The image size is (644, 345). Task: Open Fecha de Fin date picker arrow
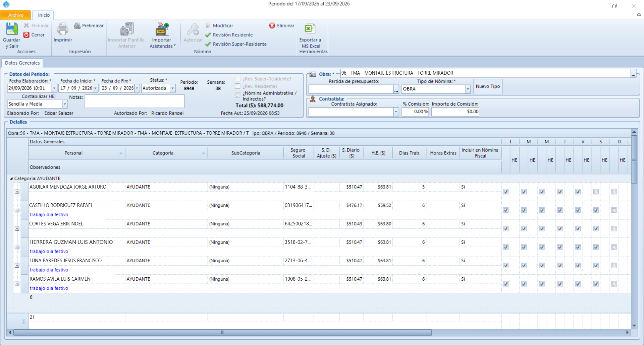pos(137,88)
